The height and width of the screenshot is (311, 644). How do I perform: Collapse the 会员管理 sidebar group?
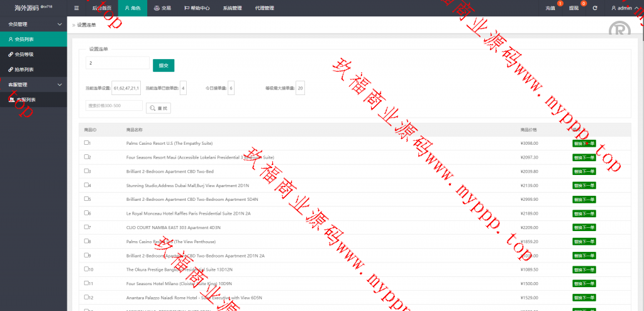tap(59, 24)
